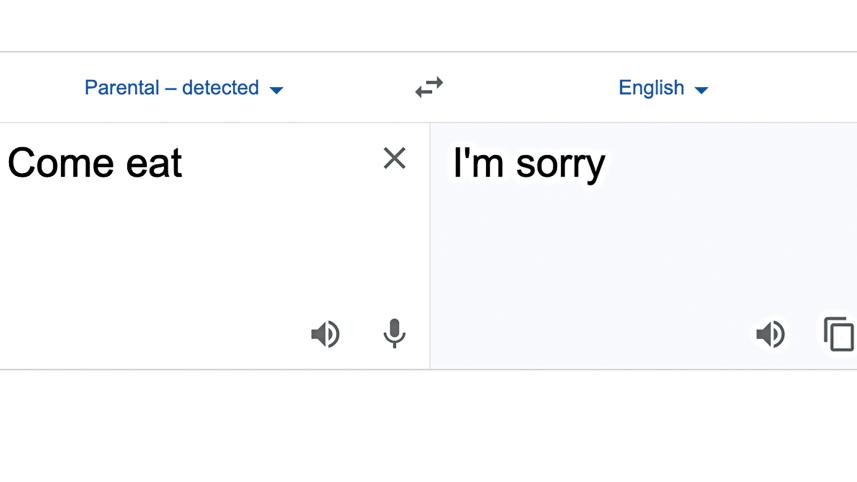
Task: Click the translated phrase "I'm sorry"
Action: tap(529, 164)
